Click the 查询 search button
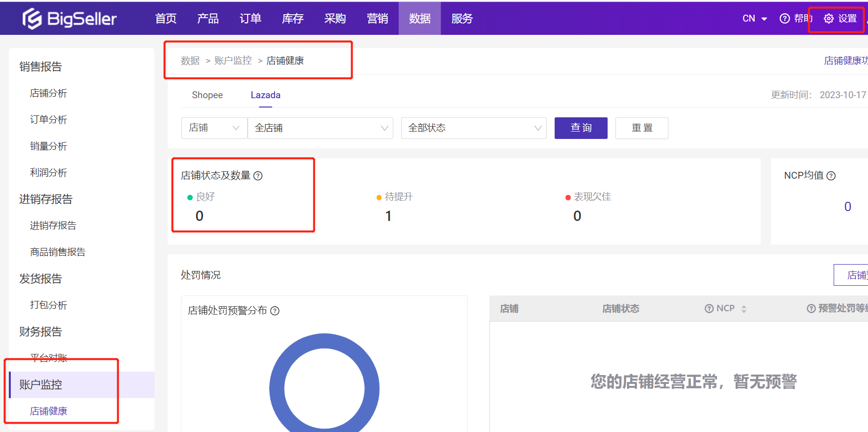Viewport: 868px width, 432px height. click(581, 128)
